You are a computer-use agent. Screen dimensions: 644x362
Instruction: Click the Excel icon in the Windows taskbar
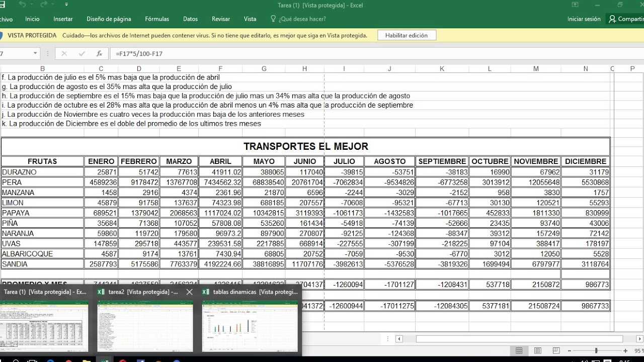coord(105,360)
